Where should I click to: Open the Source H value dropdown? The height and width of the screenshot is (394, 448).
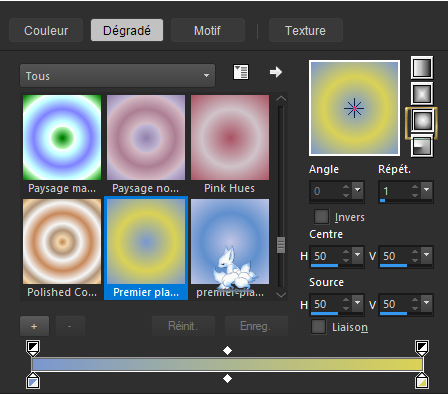358,303
